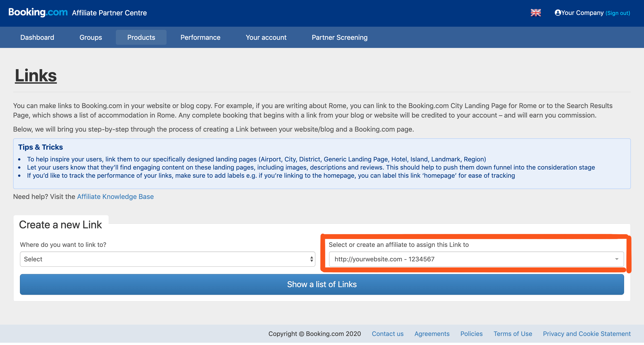The width and height of the screenshot is (644, 345).
Task: Open the 'Where do you want to link to' Select dropdown
Action: [167, 259]
